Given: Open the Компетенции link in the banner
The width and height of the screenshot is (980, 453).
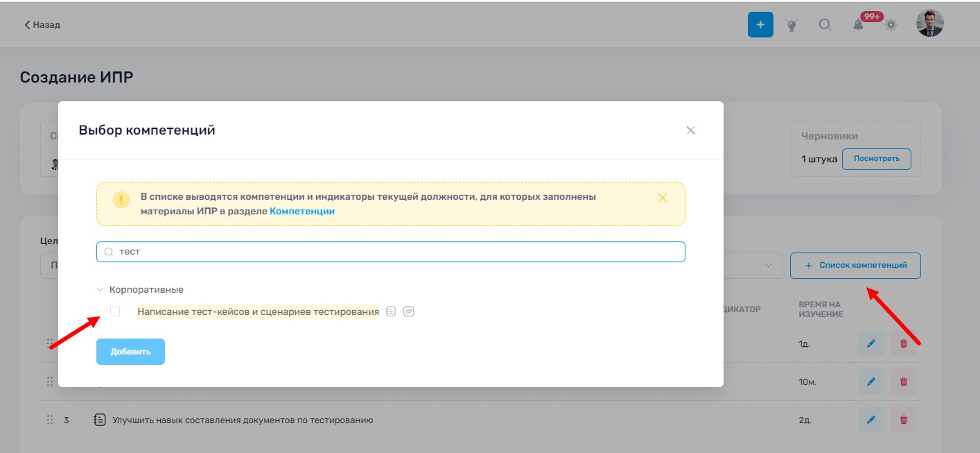Looking at the screenshot, I should pyautogui.click(x=301, y=211).
